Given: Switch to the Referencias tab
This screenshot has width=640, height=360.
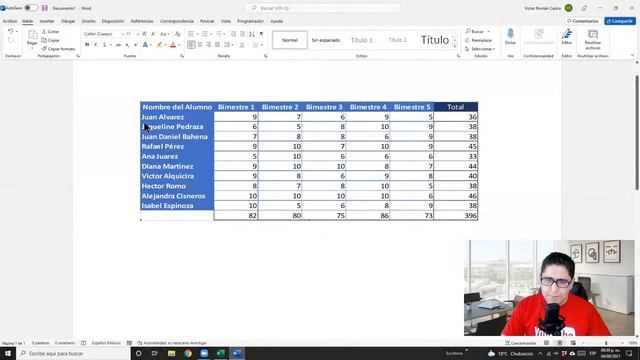Looking at the screenshot, I should (x=142, y=21).
